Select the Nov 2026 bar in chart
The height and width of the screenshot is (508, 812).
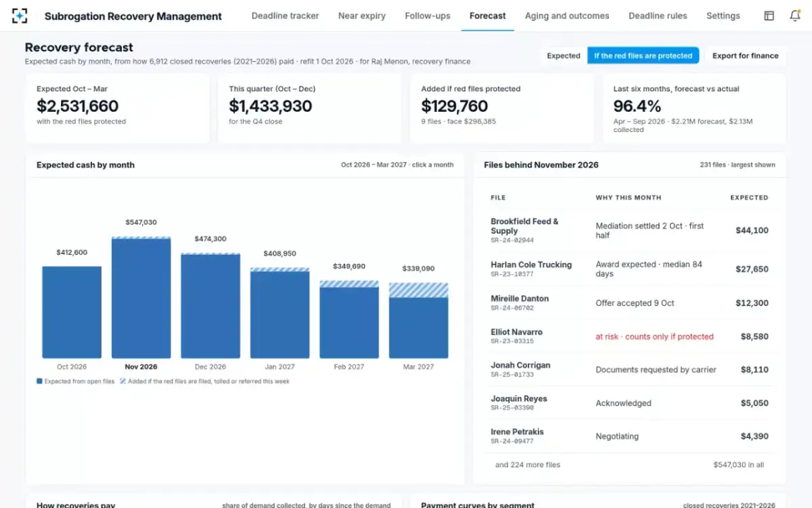coord(141,297)
